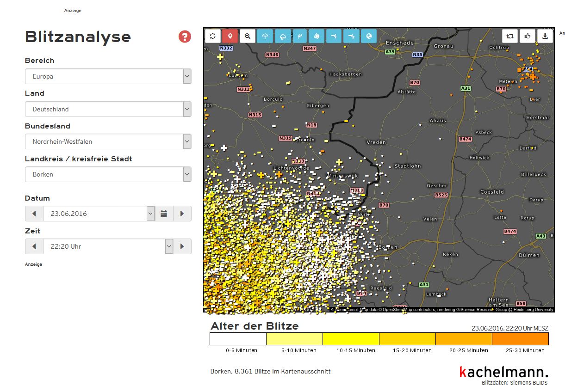Viewport: 565px width, 392px height.
Task: Click Eibergen label on the map
Action: click(318, 105)
